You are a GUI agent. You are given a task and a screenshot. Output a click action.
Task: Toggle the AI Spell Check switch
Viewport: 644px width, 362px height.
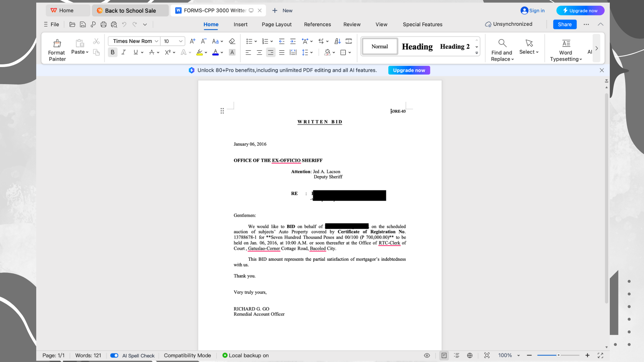pyautogui.click(x=114, y=355)
